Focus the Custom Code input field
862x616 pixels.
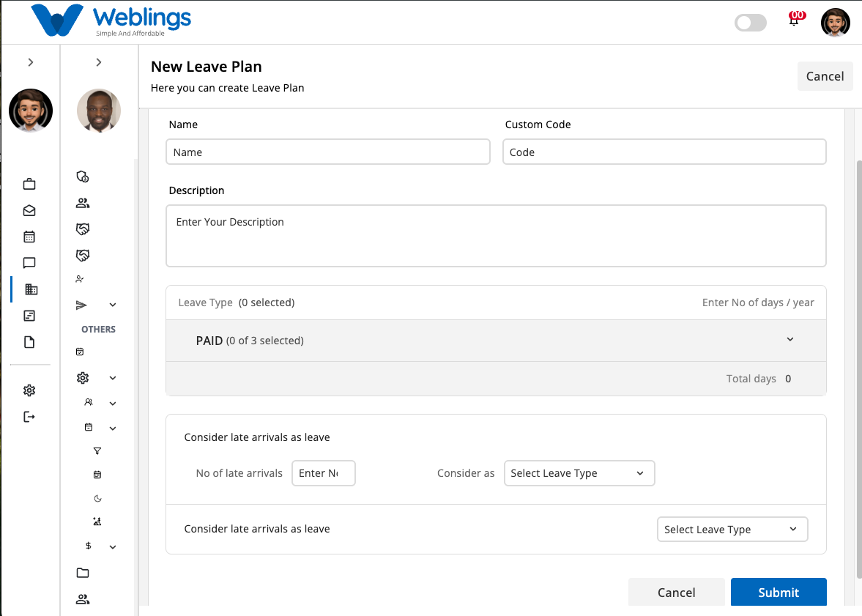click(664, 152)
